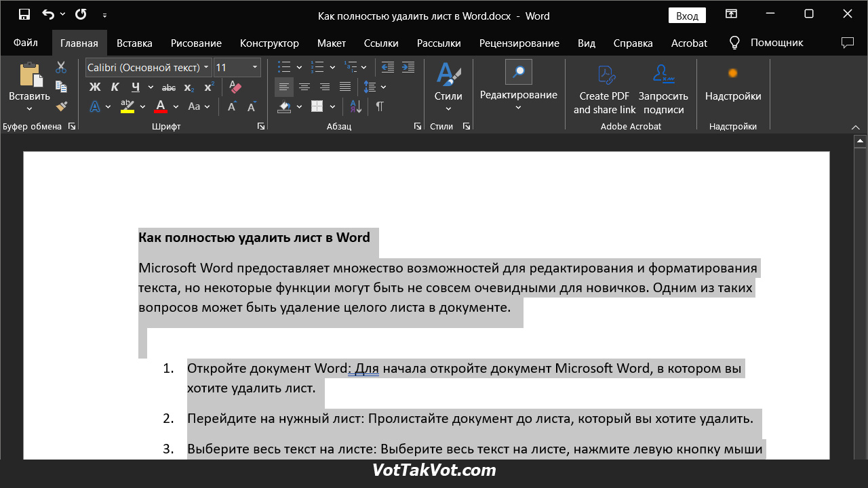
Task: Start a numbered list
Action: pyautogui.click(x=317, y=67)
